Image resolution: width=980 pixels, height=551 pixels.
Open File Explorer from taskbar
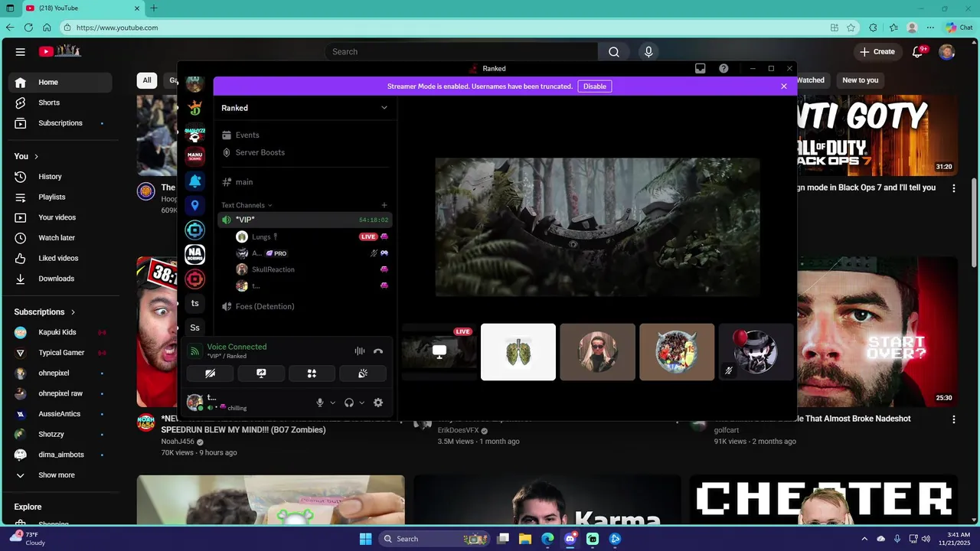coord(525,539)
